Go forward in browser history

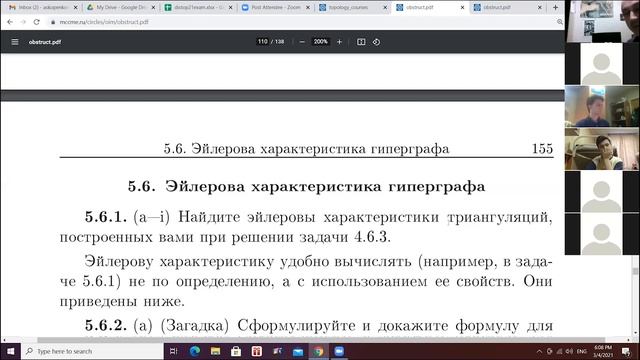23,22
